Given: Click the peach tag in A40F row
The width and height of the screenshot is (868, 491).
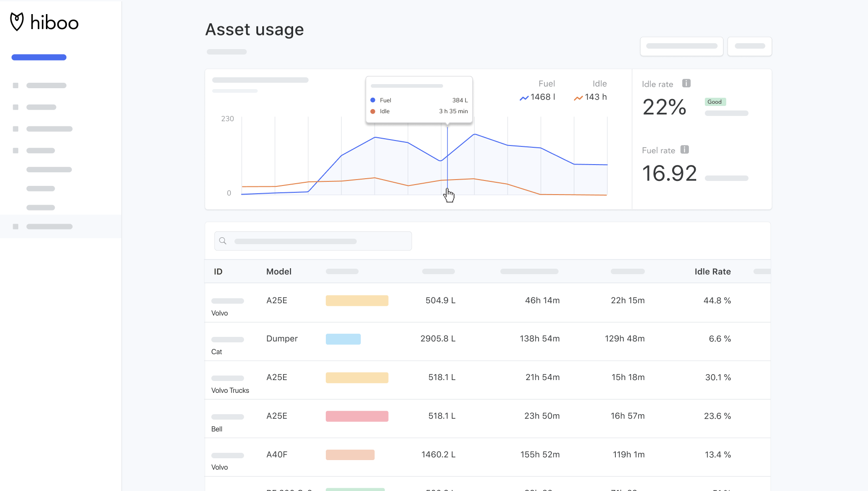Looking at the screenshot, I should (x=350, y=455).
